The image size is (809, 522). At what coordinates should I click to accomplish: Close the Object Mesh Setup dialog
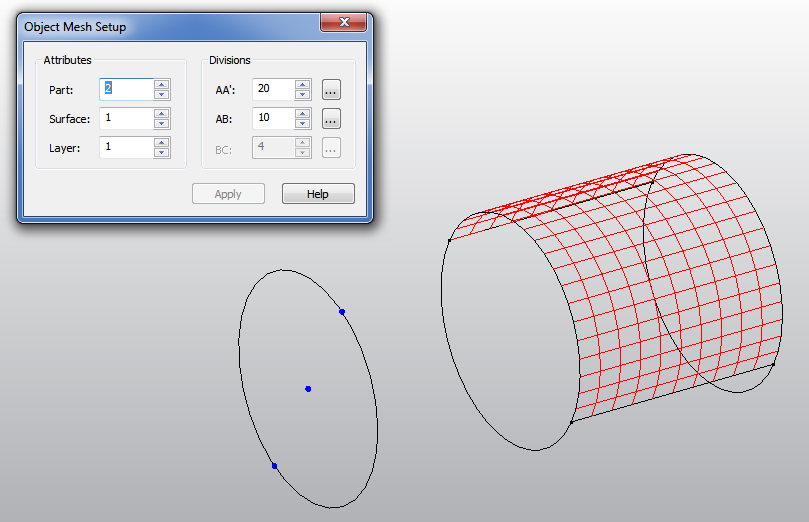[344, 22]
